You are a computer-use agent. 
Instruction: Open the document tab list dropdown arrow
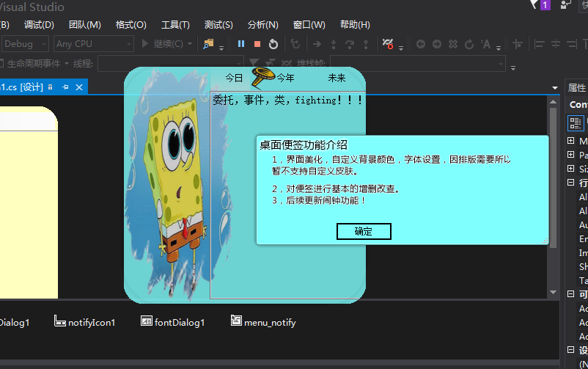554,88
